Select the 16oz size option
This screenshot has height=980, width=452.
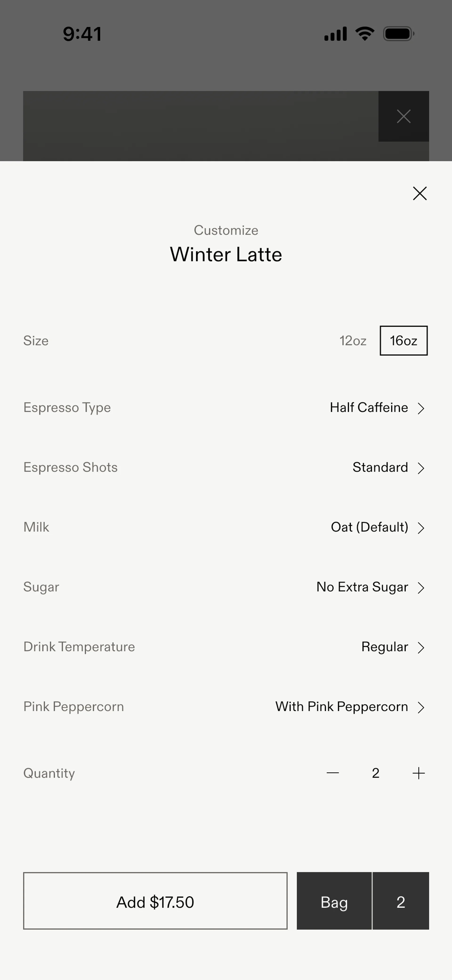pyautogui.click(x=403, y=340)
